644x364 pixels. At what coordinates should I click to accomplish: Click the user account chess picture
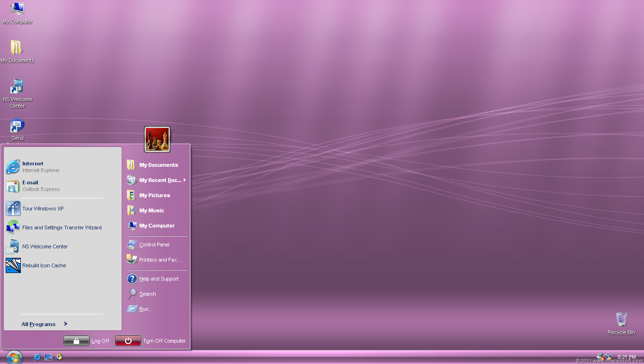(157, 139)
